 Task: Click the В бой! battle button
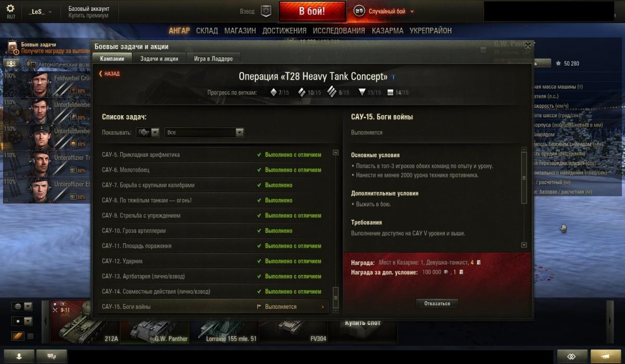click(312, 11)
